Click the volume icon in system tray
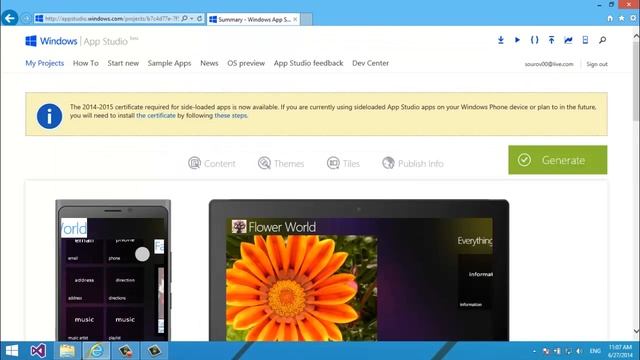640x360 pixels. (x=579, y=351)
